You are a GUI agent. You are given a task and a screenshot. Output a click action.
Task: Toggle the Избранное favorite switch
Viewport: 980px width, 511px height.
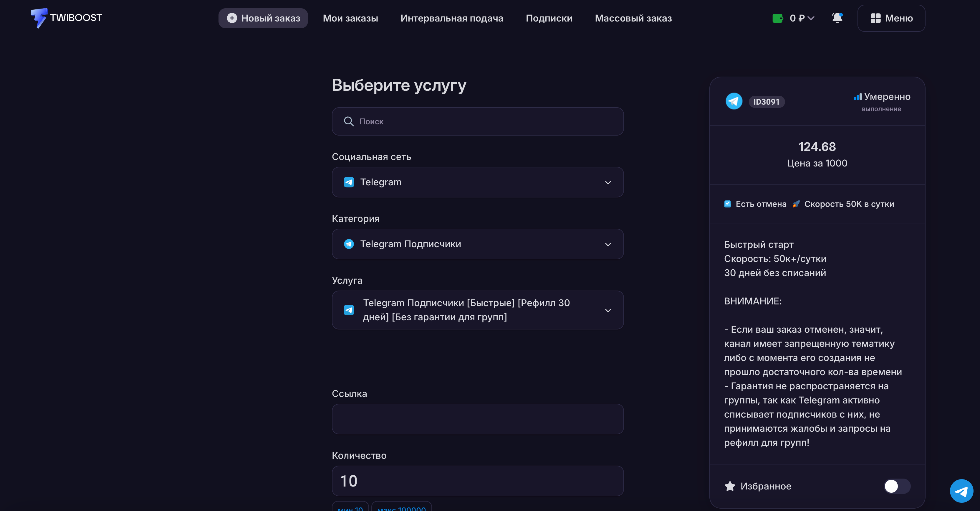pos(897,486)
